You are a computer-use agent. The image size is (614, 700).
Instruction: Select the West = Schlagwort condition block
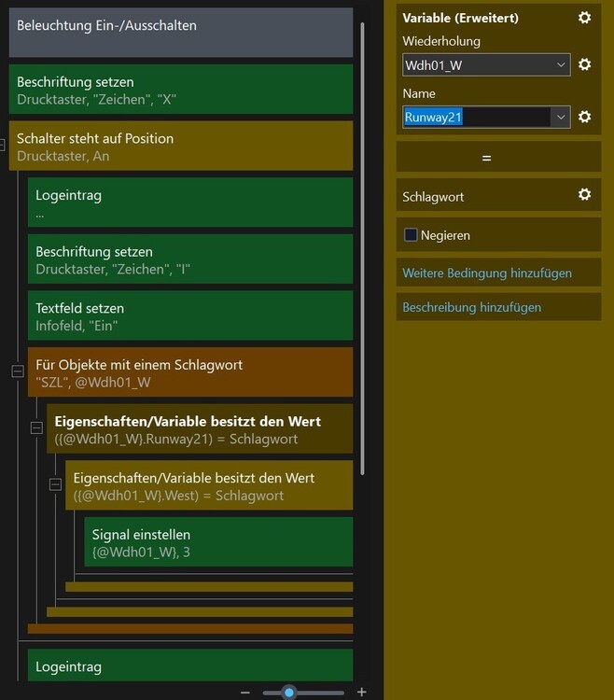coord(209,485)
